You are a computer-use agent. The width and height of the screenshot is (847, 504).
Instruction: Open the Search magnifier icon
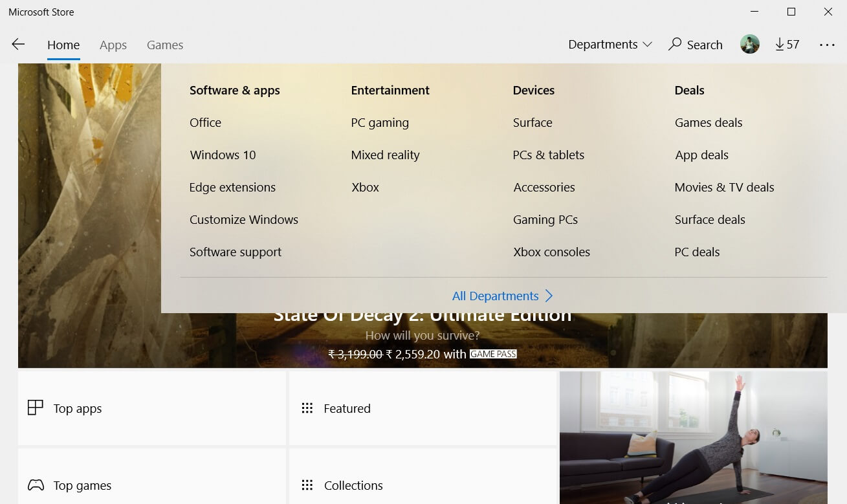675,44
